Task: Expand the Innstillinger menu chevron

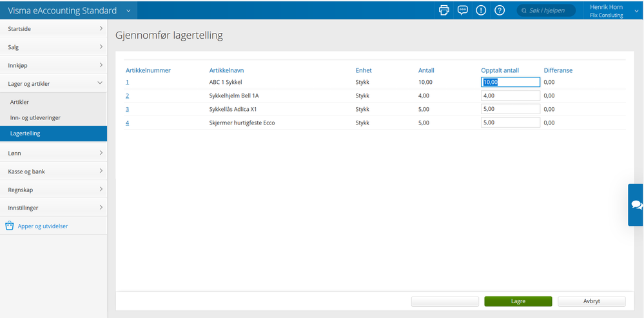Action: [101, 208]
